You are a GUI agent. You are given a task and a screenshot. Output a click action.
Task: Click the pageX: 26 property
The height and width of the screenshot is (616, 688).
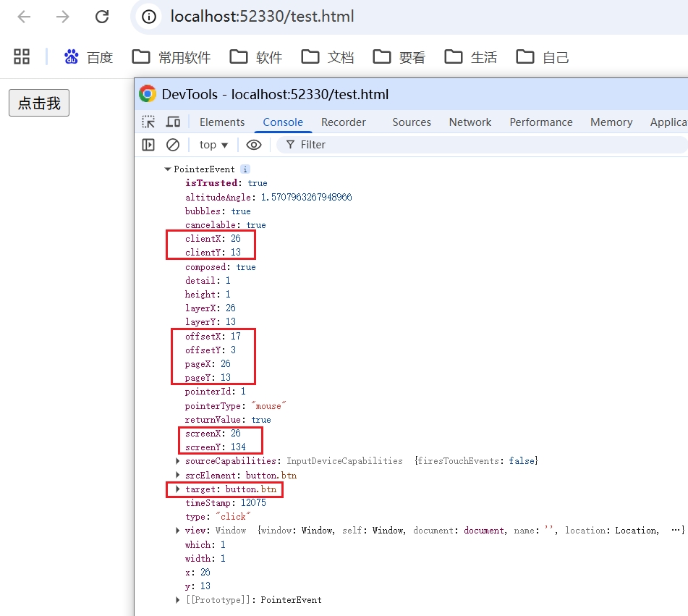208,363
